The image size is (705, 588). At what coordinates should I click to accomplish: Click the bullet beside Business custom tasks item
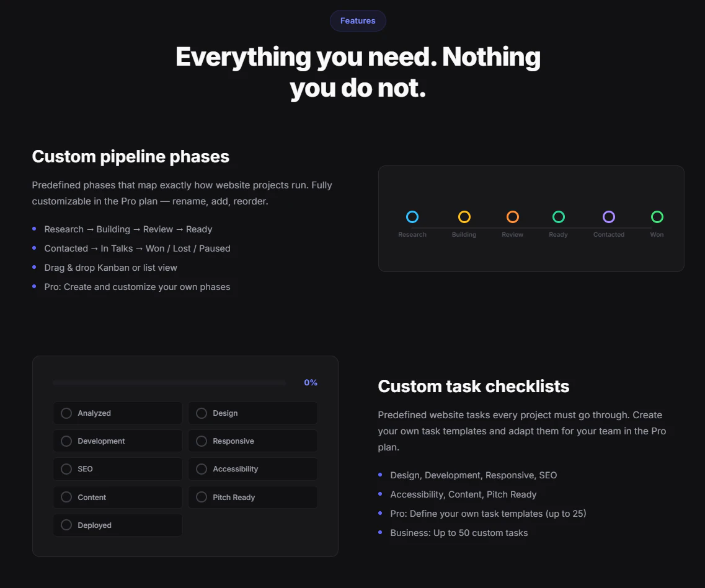[x=381, y=533]
